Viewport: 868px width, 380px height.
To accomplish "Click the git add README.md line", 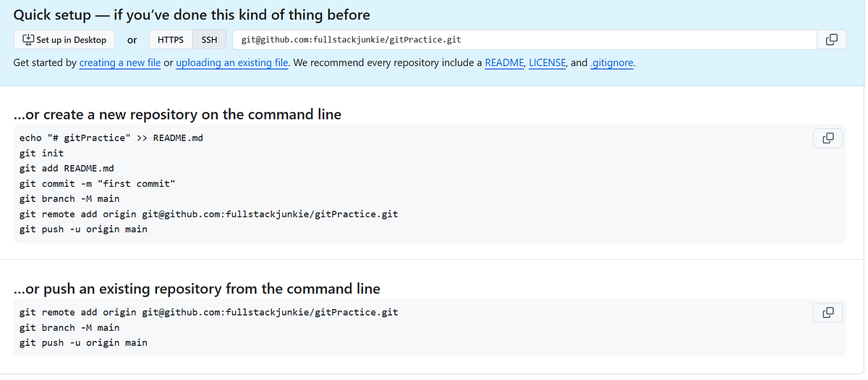I will [x=67, y=168].
